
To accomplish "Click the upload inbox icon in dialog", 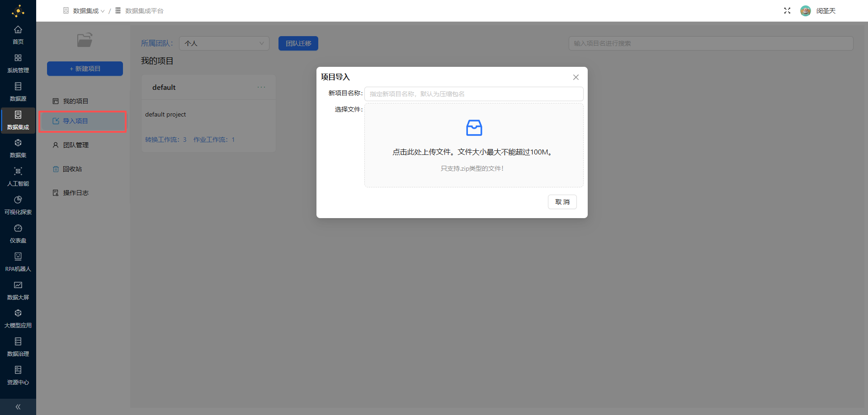I will click(x=474, y=128).
